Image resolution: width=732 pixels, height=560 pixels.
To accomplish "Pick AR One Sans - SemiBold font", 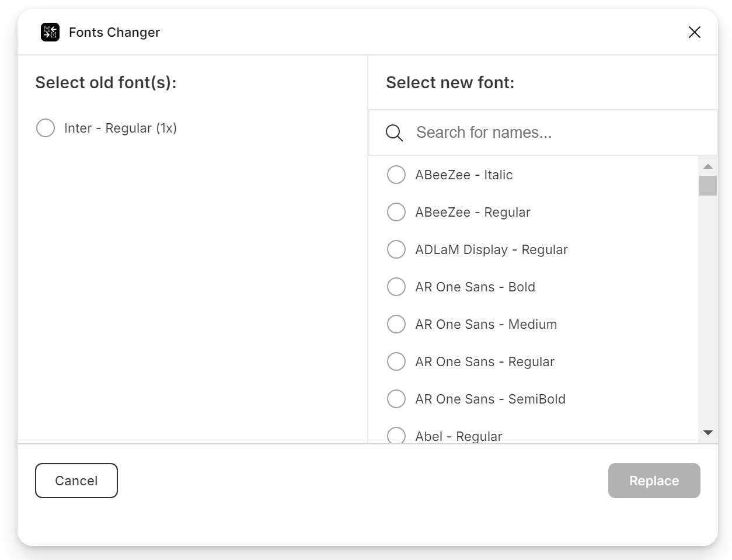I will point(396,399).
